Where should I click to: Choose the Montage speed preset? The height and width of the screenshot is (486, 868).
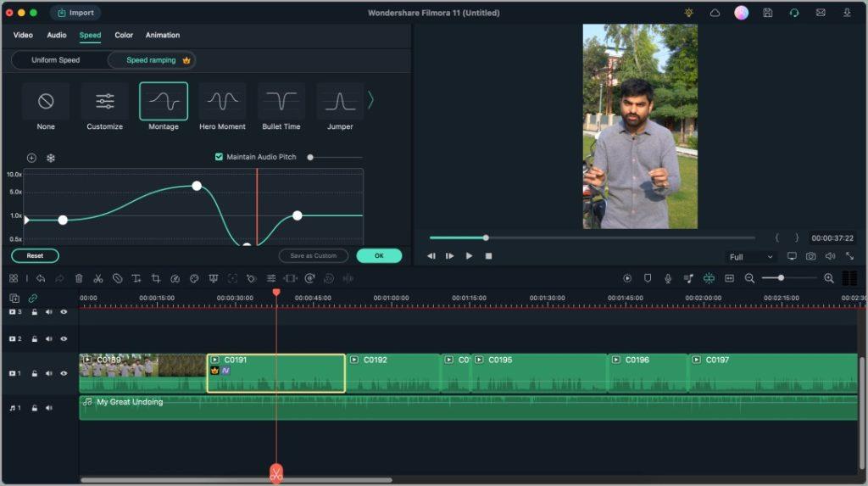(164, 107)
